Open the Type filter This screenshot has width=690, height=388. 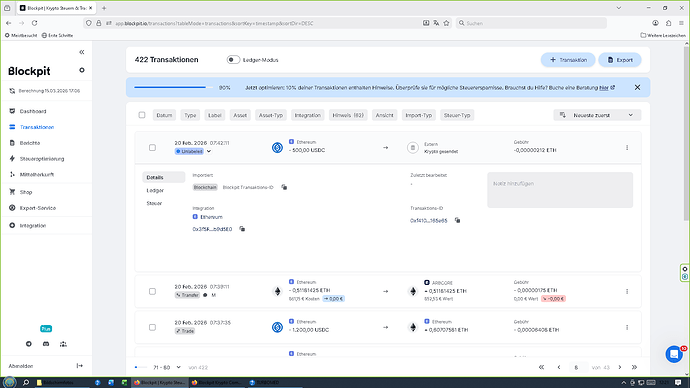pyautogui.click(x=190, y=115)
